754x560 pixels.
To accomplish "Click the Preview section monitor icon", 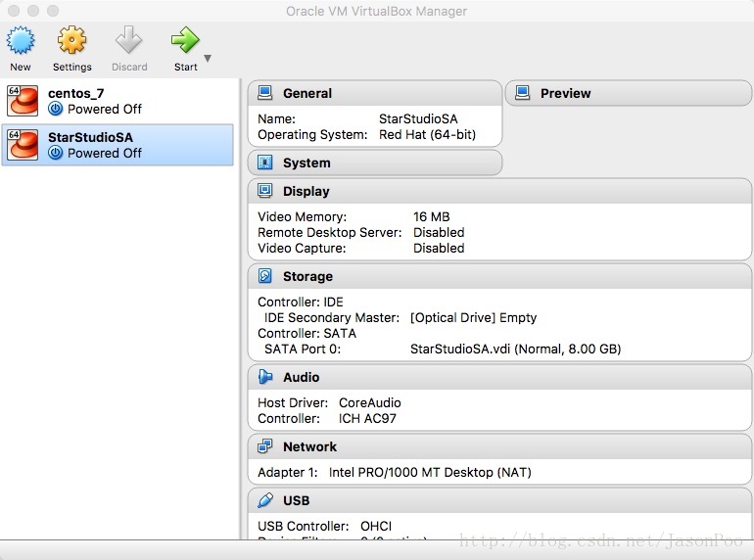I will pos(522,93).
